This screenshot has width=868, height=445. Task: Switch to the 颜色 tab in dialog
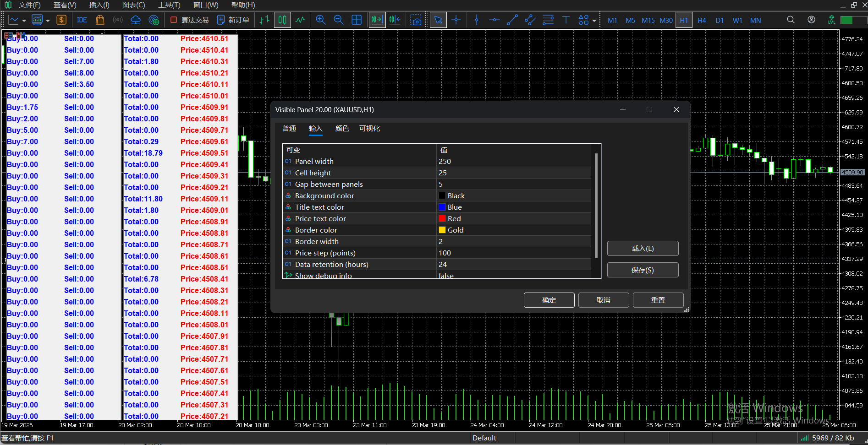pyautogui.click(x=342, y=129)
